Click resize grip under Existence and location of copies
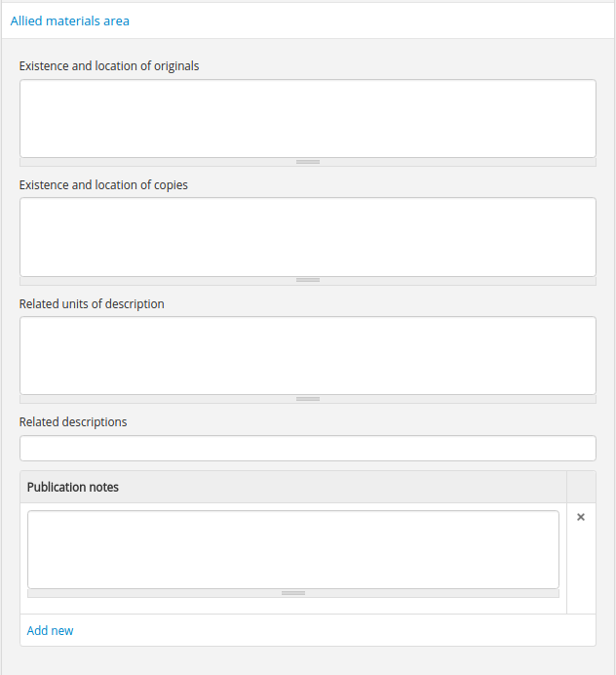Screen dimensions: 616x675 coord(308,280)
